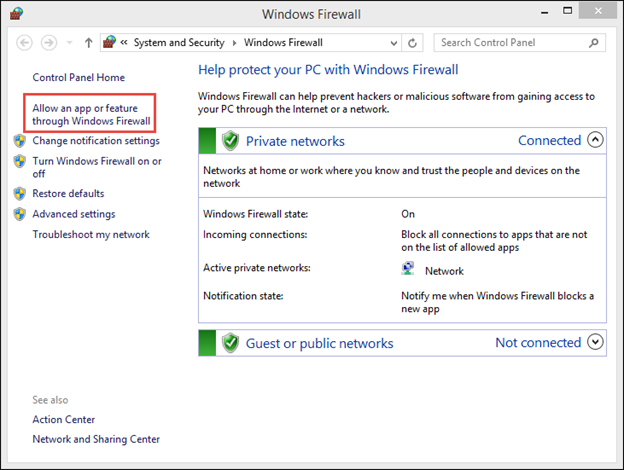Viewport: 624px width, 470px height.
Task: Minimize the Windows Firewall window
Action: [544, 13]
